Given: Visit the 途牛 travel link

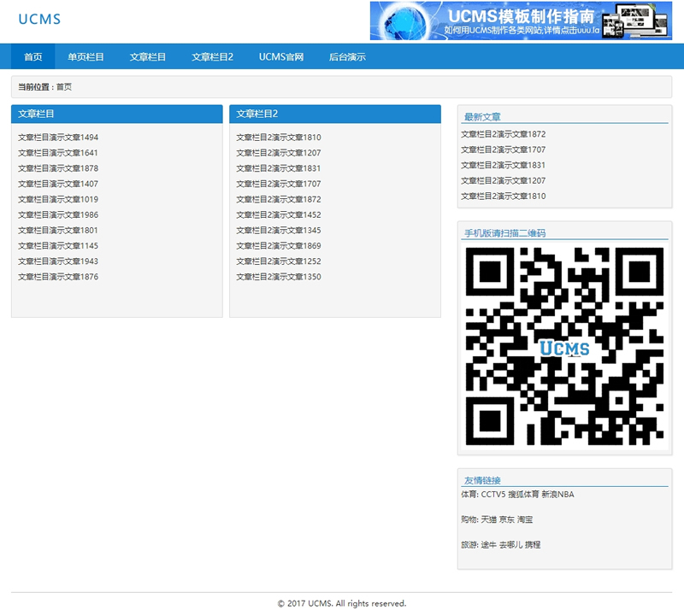Looking at the screenshot, I should tap(488, 544).
